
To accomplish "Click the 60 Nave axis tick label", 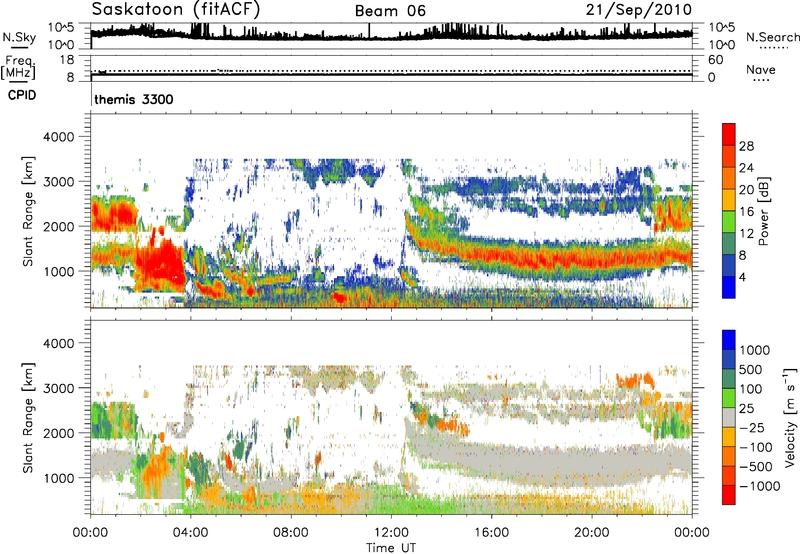I will point(715,60).
